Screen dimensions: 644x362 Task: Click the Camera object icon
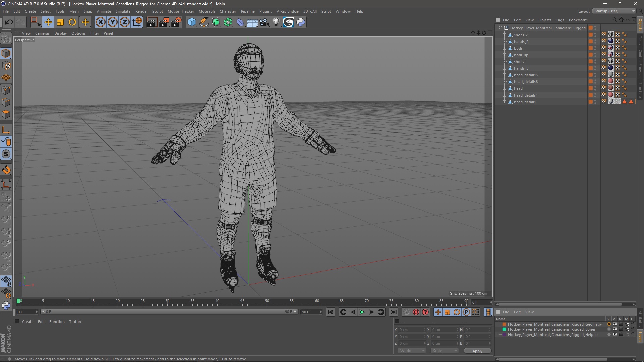264,22
